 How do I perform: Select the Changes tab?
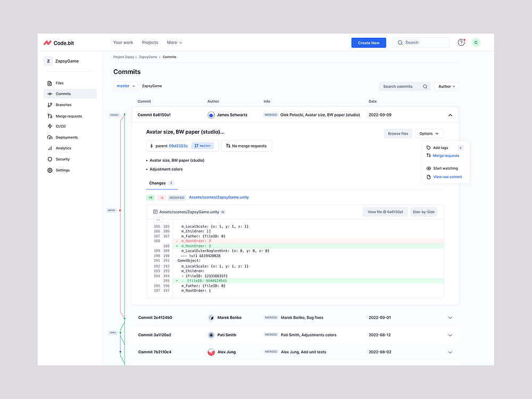(157, 183)
